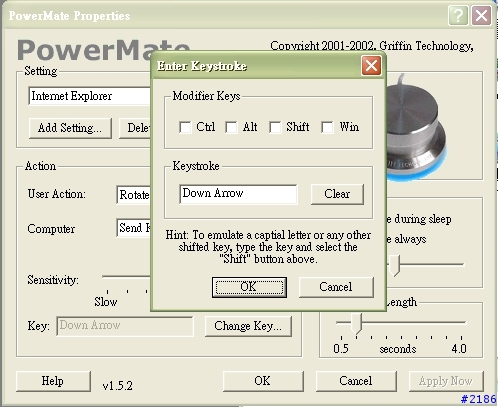
Task: Click the Copyright Griffin Technology text
Action: 372,46
